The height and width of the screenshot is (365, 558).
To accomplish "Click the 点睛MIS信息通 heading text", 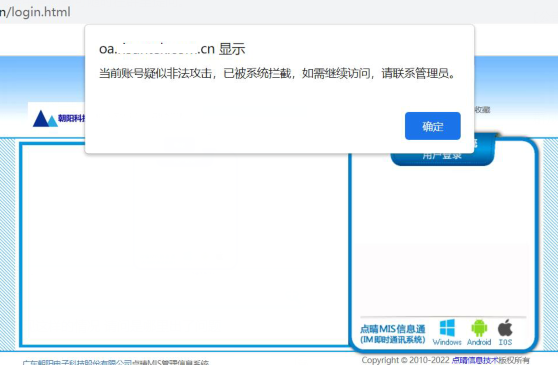I will pos(393,329).
